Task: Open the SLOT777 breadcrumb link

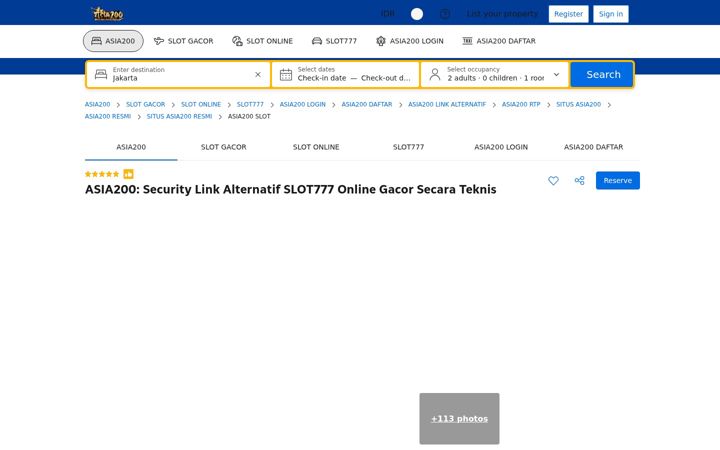Action: coord(250,104)
